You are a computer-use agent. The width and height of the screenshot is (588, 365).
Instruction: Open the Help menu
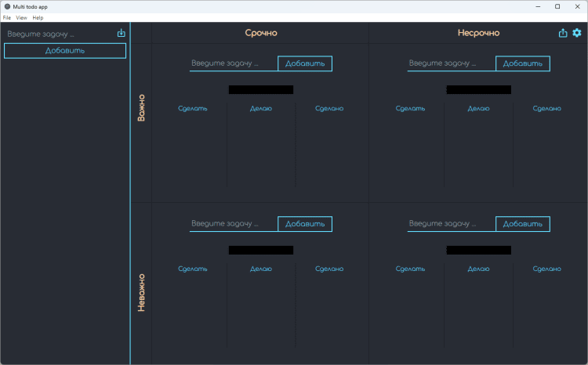click(x=38, y=17)
